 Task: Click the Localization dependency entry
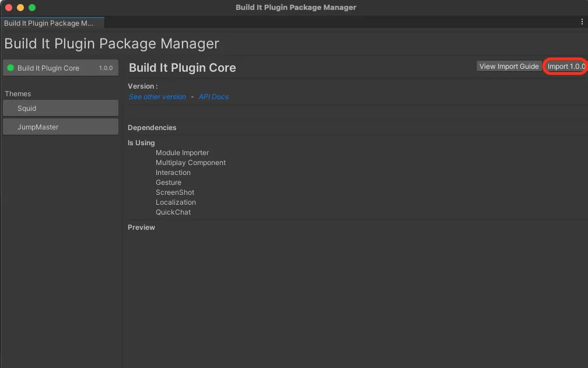tap(176, 202)
